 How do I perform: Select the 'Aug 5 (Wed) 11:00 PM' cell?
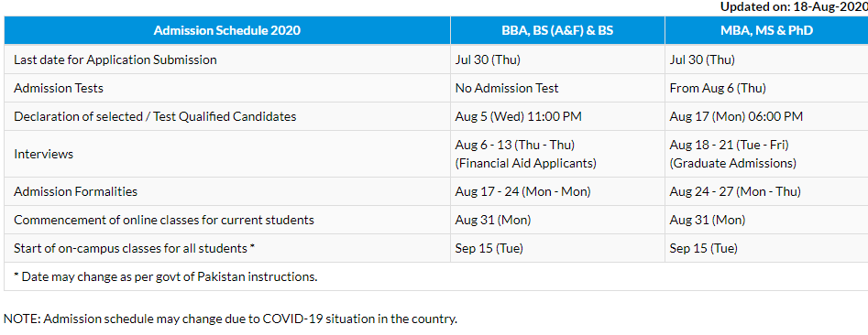[557, 116]
